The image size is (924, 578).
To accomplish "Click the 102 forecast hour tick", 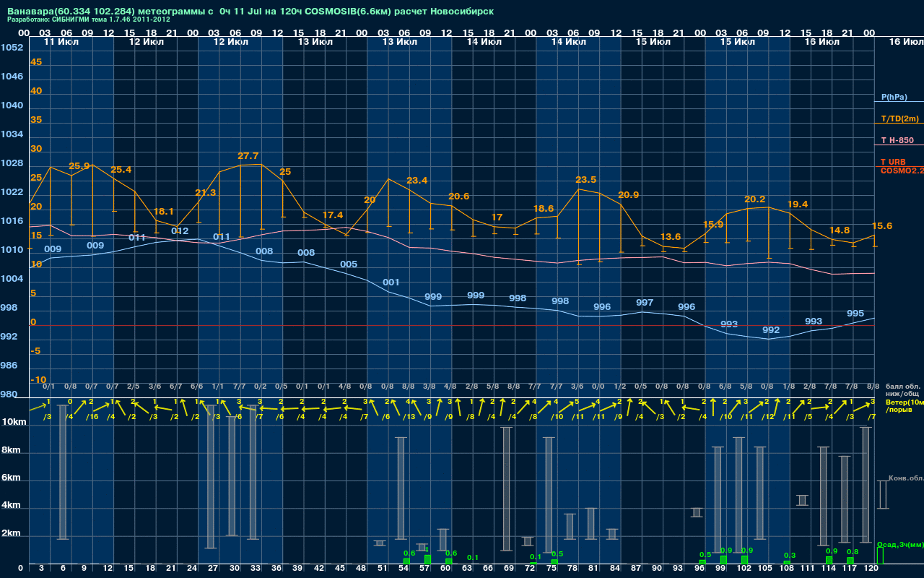I will click(x=744, y=569).
